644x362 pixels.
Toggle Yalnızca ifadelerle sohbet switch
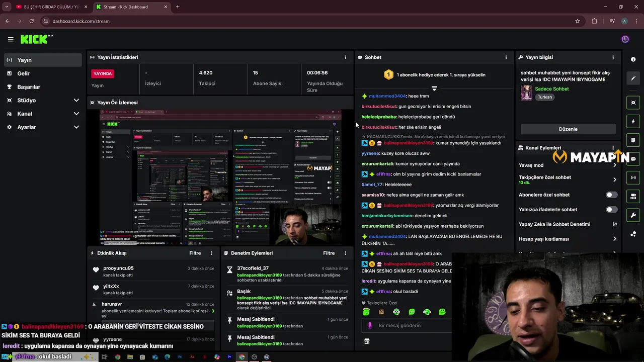pos(612,210)
